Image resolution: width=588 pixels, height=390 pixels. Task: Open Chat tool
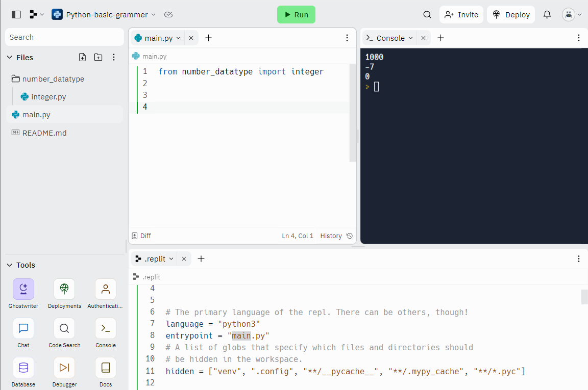[23, 333]
